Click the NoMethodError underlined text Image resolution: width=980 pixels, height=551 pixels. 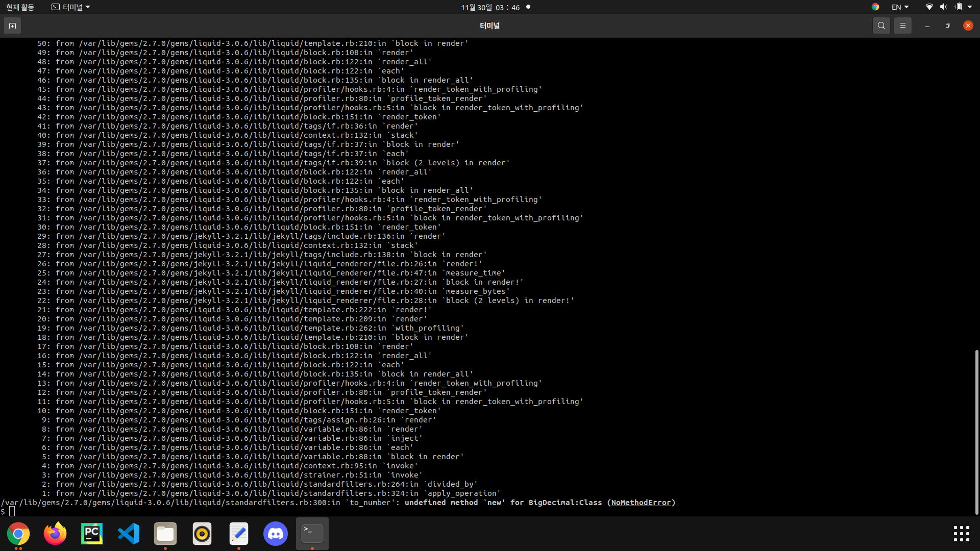point(641,503)
